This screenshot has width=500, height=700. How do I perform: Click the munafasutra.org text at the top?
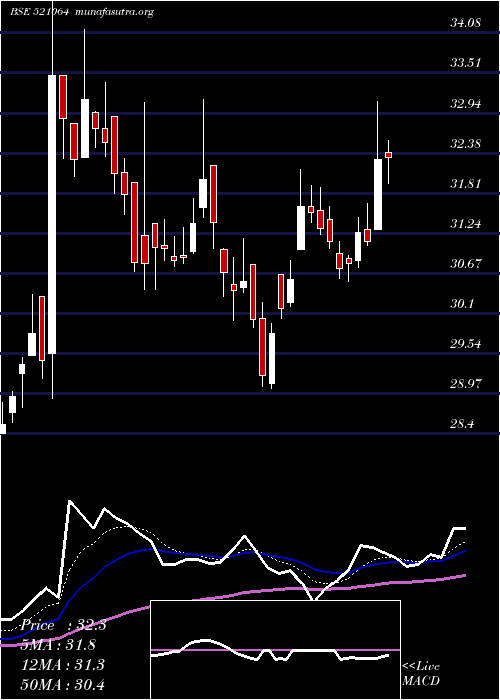pyautogui.click(x=115, y=12)
